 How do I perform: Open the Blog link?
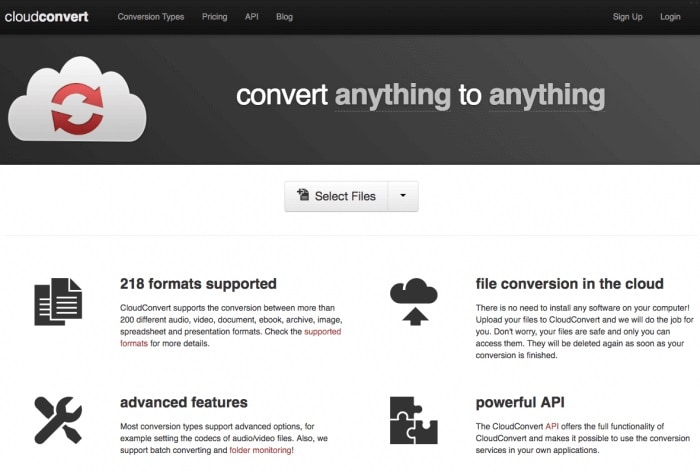point(284,17)
